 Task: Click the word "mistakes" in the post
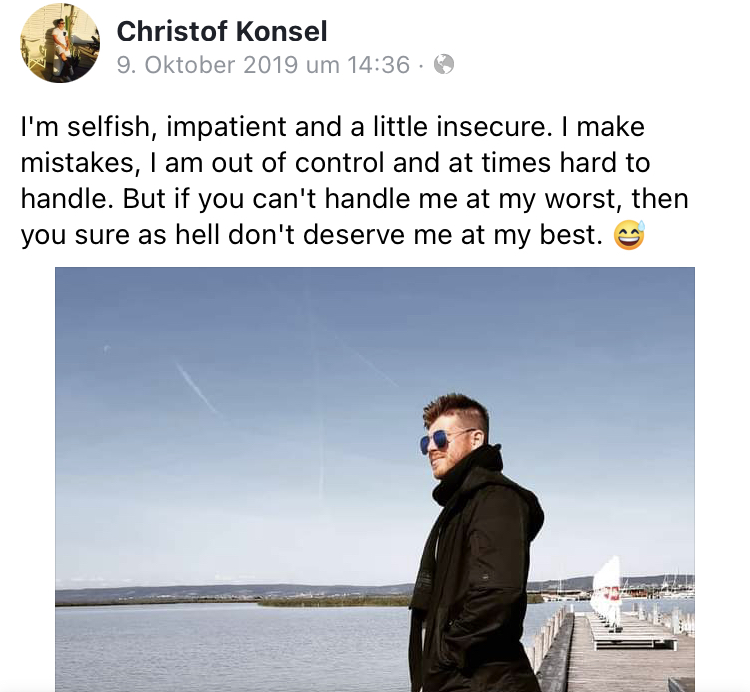point(77,163)
